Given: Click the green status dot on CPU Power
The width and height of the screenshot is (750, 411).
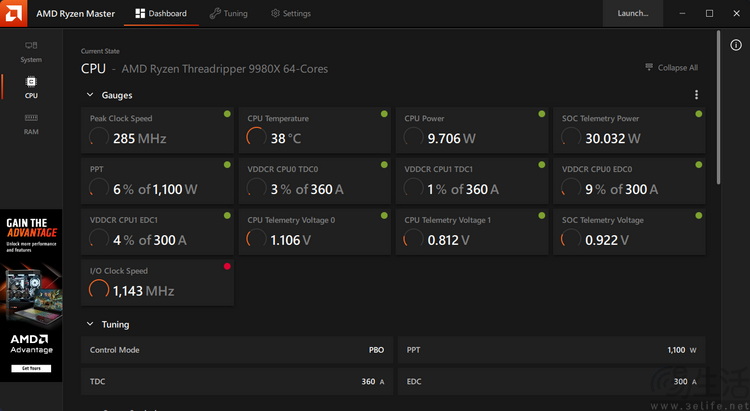Looking at the screenshot, I should [x=541, y=114].
